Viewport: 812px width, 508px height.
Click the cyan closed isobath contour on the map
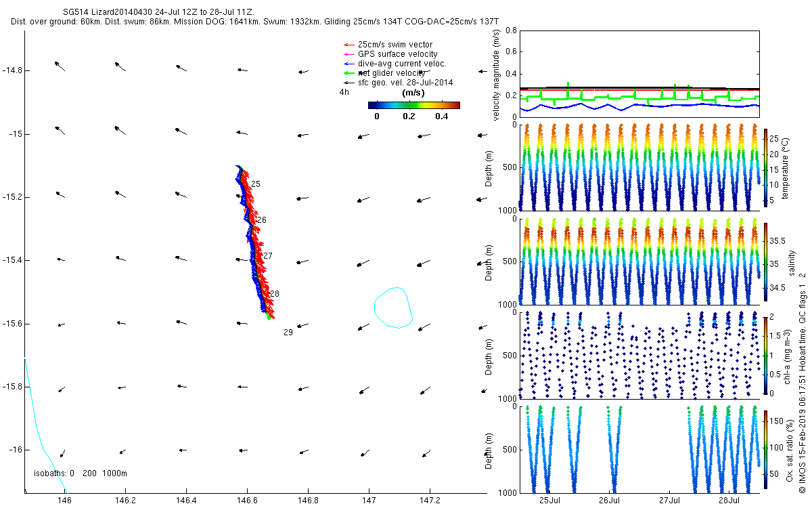(x=394, y=308)
